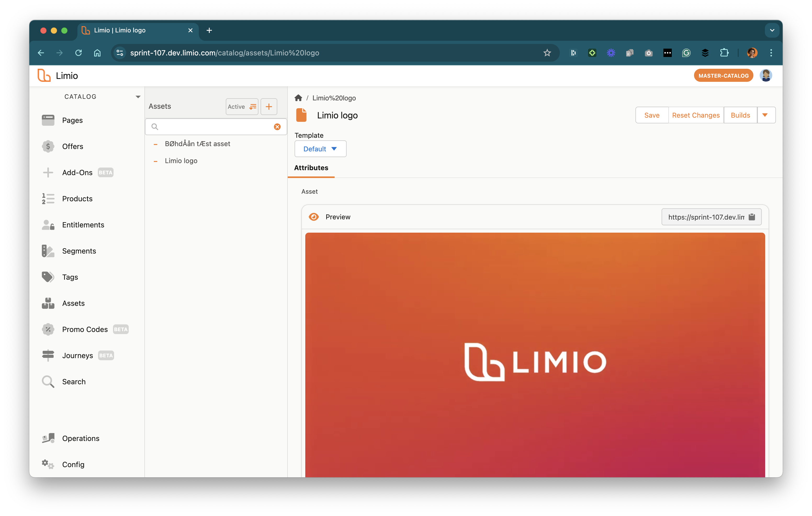812x516 pixels.
Task: Open Tags from the sidebar
Action: 70,277
